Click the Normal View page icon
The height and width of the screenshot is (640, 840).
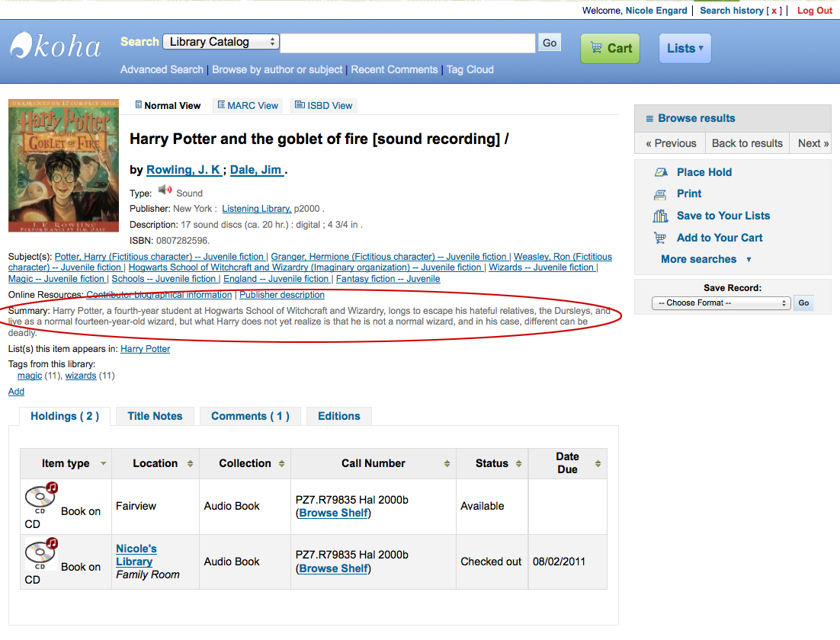[x=138, y=105]
